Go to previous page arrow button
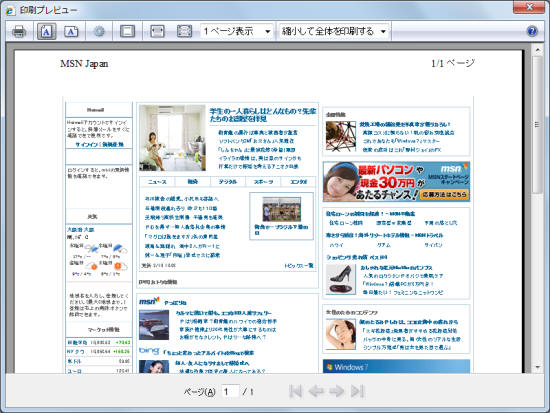Viewport: 550px width, 413px height. coord(316,391)
